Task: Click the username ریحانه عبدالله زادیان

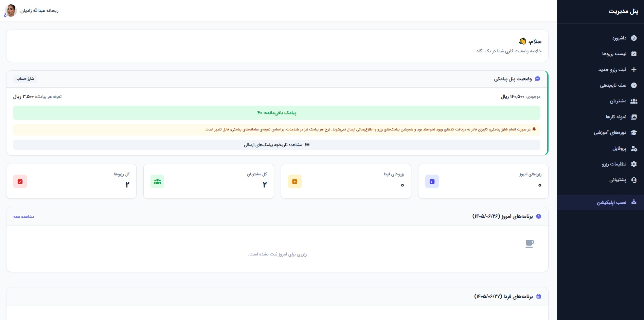Action: click(x=39, y=11)
